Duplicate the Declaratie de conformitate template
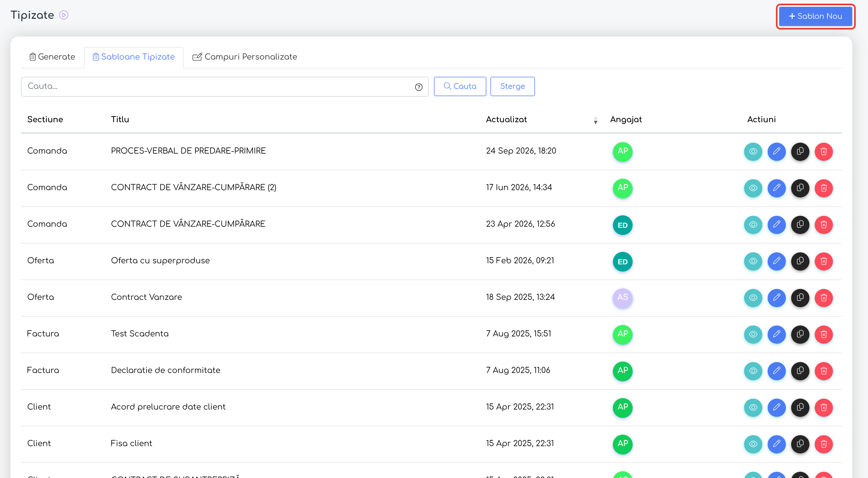The image size is (868, 478). coord(800,372)
